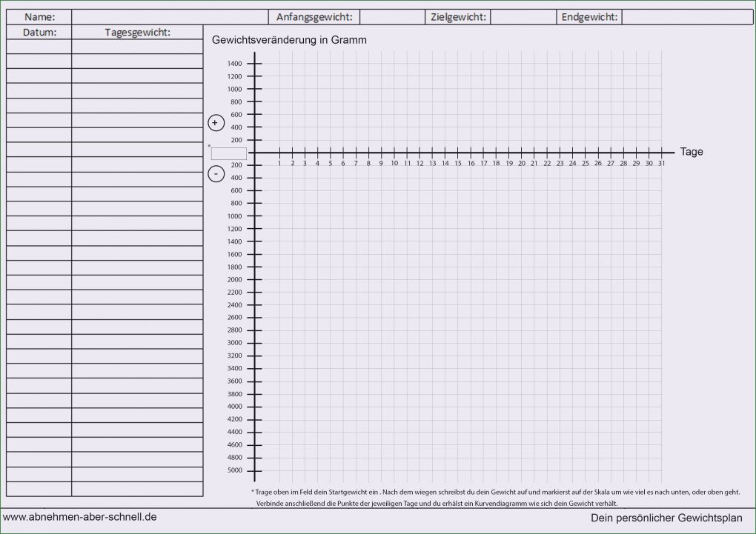Click the vertical gram scale axis line
Viewport: 756px width, 534px height.
255,296
